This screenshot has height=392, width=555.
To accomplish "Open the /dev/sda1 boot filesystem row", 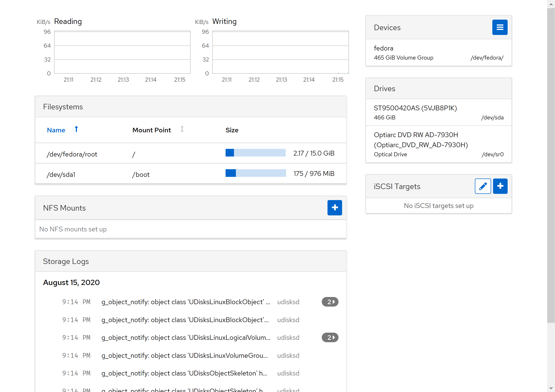I will click(61, 174).
